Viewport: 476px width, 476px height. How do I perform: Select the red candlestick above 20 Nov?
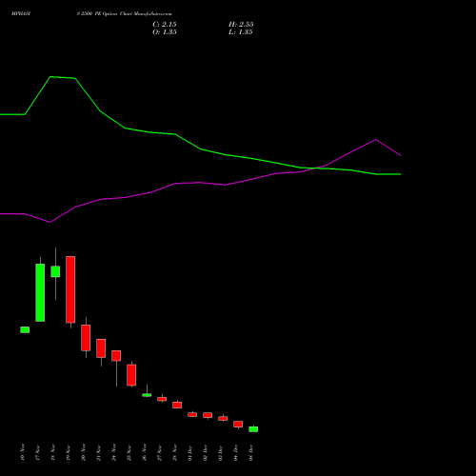[x=86, y=338]
